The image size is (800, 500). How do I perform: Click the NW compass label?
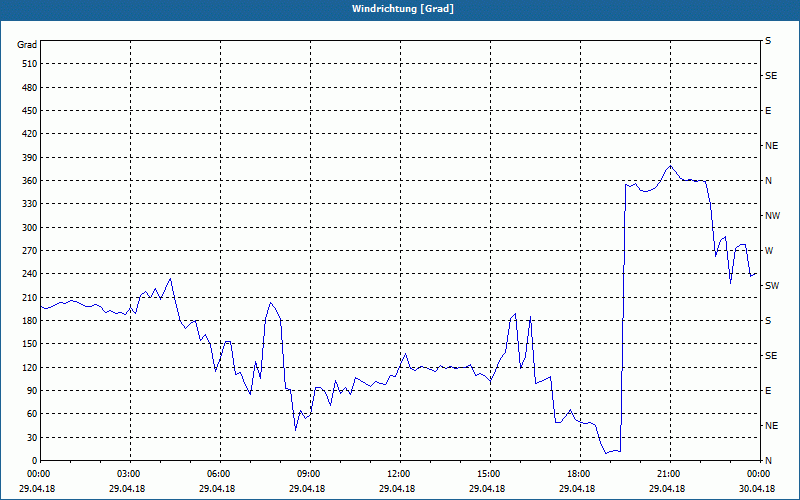pos(773,216)
